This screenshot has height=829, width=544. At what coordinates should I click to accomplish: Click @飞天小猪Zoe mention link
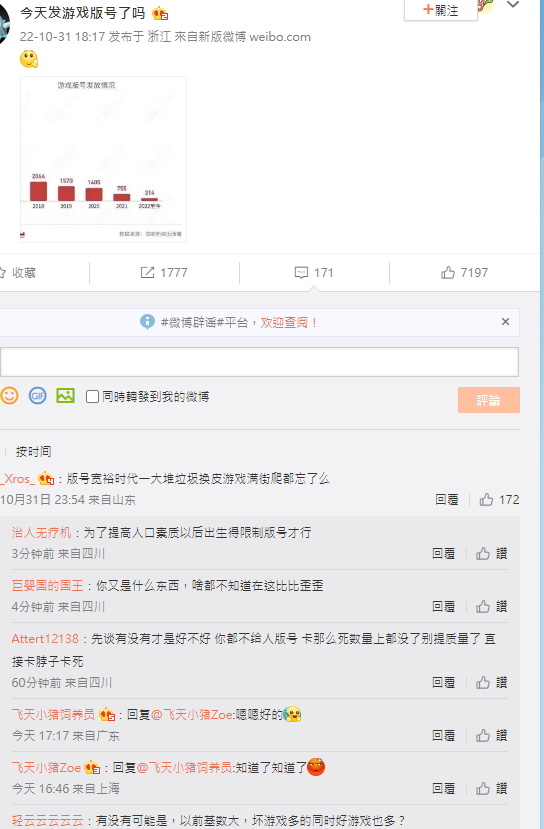click(x=192, y=715)
